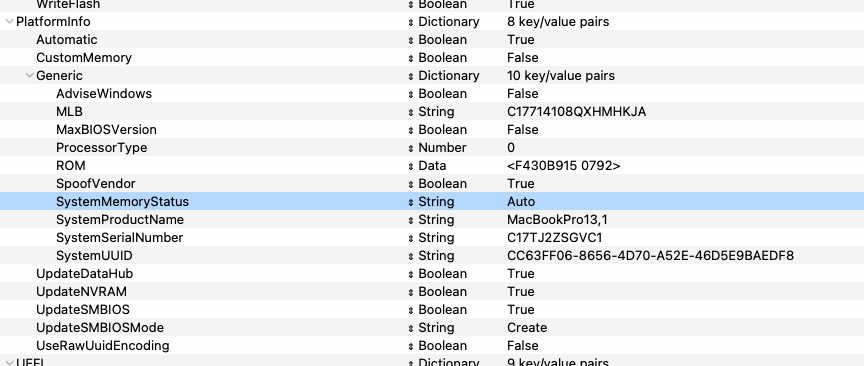The image size is (864, 366).
Task: Open type selector for SystemSerialNumber row
Action: (x=411, y=238)
